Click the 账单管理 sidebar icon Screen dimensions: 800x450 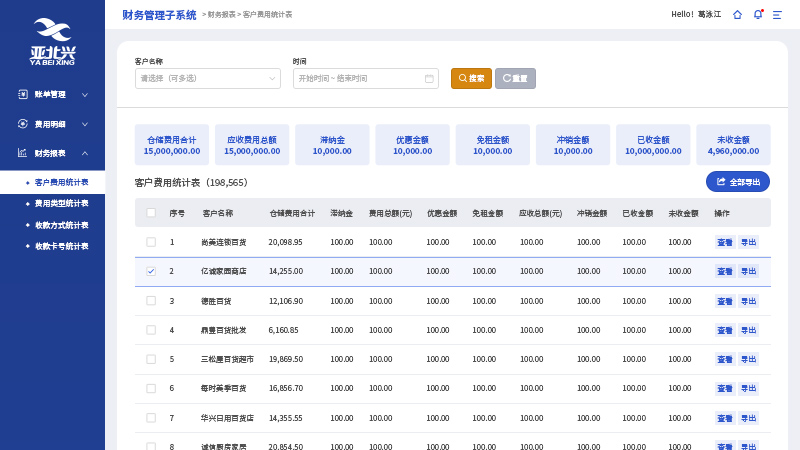[23, 94]
